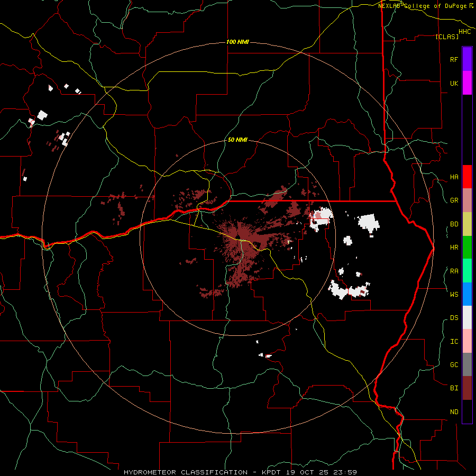Click the HA red legend swatch

click(x=467, y=177)
